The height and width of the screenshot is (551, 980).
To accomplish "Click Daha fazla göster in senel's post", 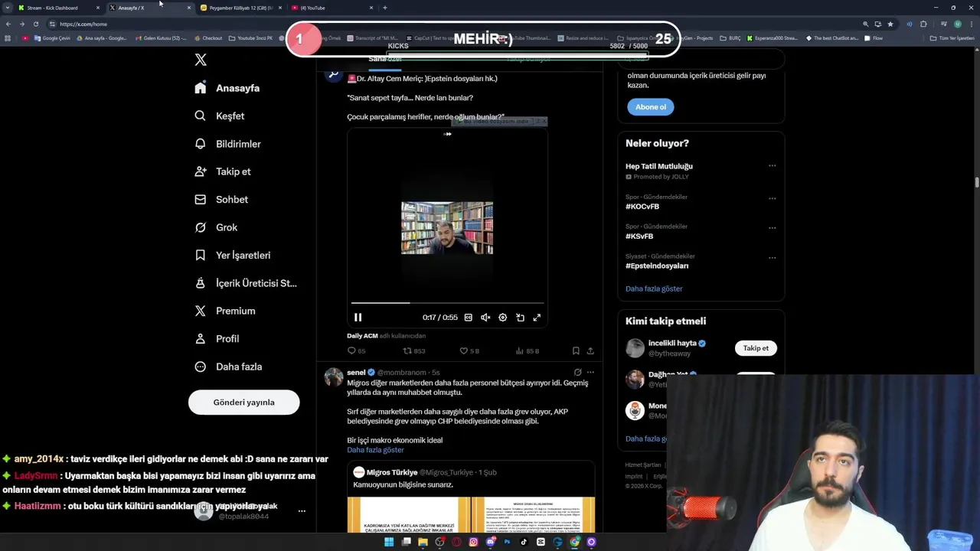I will 375,450.
